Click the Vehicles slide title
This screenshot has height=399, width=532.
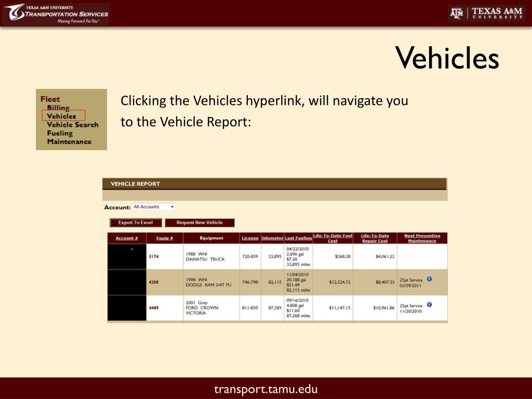pos(447,58)
